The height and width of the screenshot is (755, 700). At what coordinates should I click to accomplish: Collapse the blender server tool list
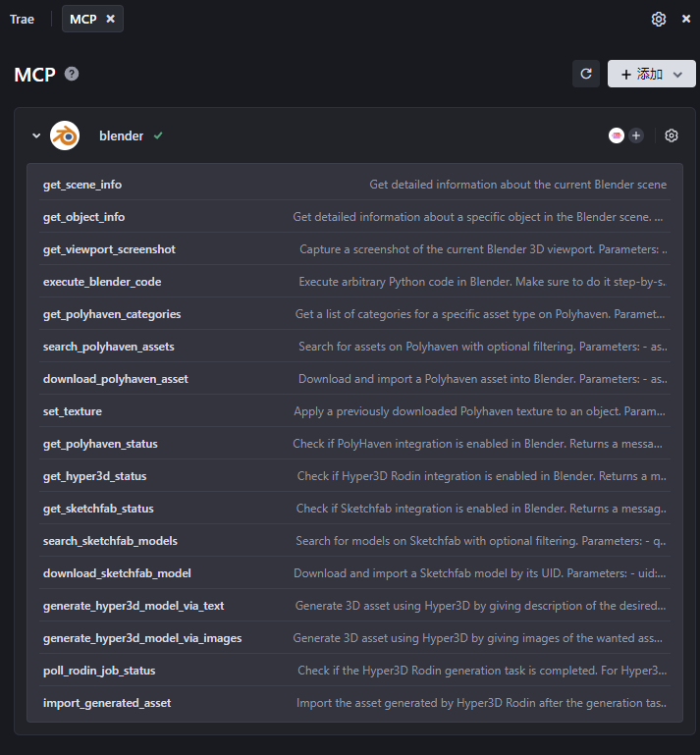pyautogui.click(x=36, y=136)
